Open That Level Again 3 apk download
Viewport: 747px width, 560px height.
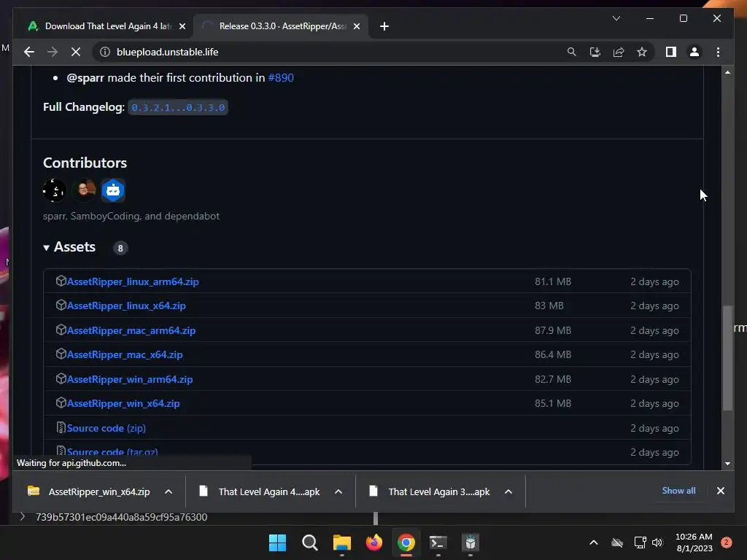pos(430,491)
